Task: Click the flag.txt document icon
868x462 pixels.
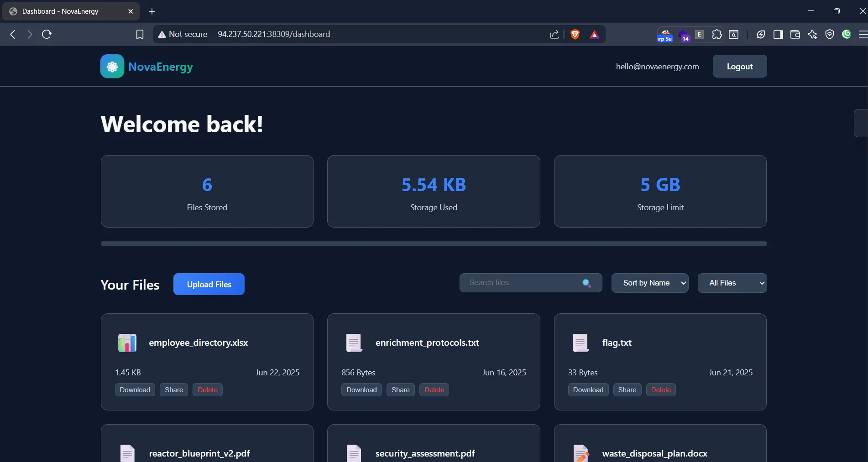Action: pyautogui.click(x=580, y=343)
